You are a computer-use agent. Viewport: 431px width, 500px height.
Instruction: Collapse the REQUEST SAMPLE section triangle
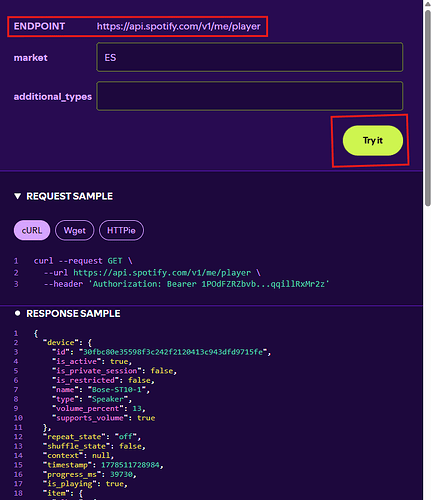pyautogui.click(x=18, y=196)
